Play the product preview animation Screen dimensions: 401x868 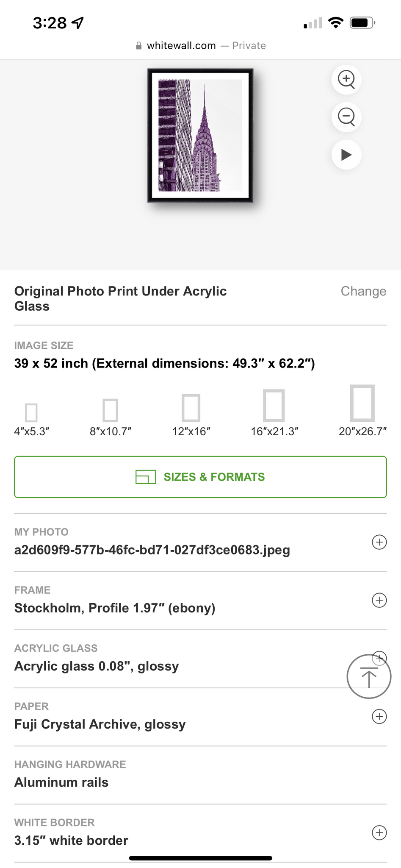346,155
